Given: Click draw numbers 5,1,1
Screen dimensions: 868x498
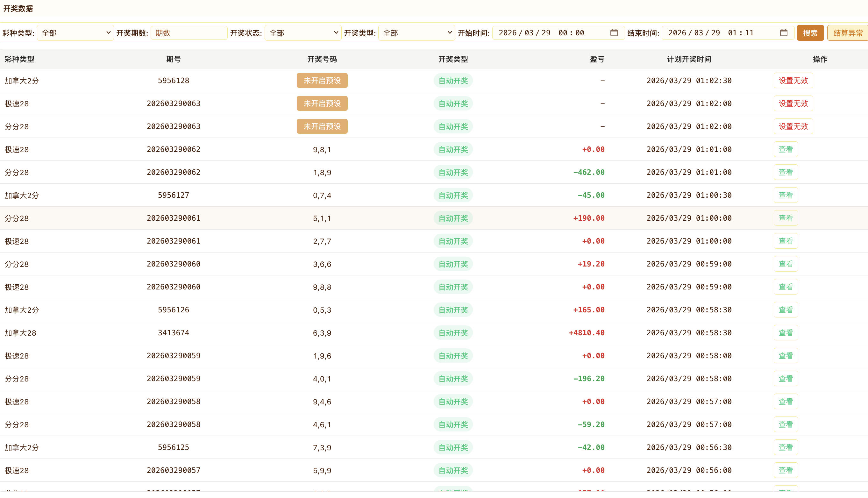Looking at the screenshot, I should [x=322, y=218].
